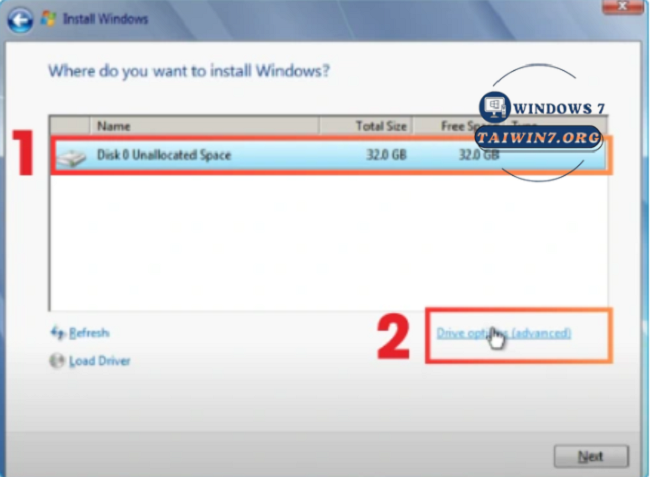Click the Refresh arrows icon

[x=57, y=333]
